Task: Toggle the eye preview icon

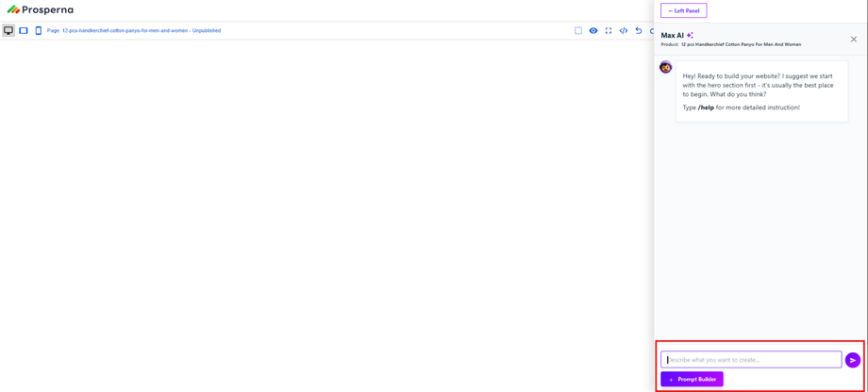Action: pyautogui.click(x=593, y=30)
